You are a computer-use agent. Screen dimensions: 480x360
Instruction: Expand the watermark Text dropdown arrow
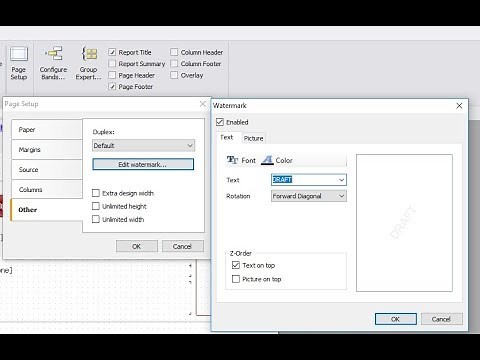(x=341, y=180)
